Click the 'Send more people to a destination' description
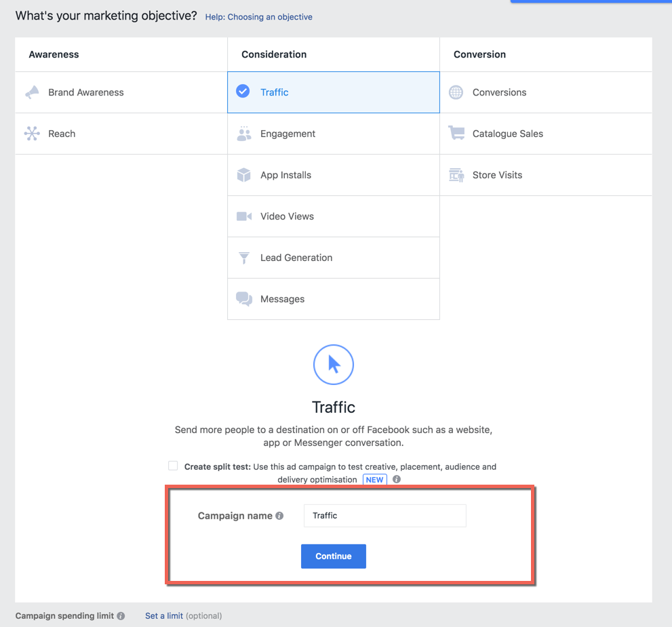This screenshot has height=627, width=672. (334, 436)
